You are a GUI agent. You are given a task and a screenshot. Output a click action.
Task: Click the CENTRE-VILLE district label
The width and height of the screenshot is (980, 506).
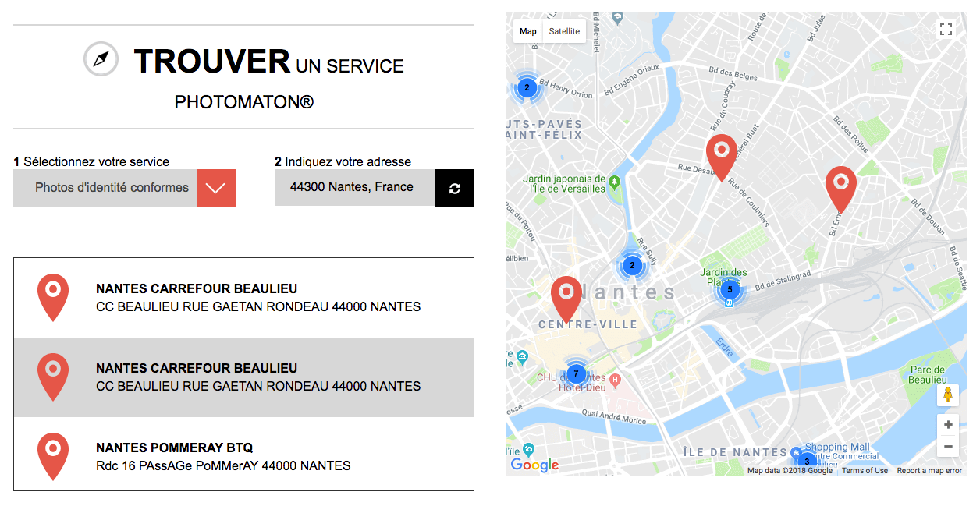[588, 324]
